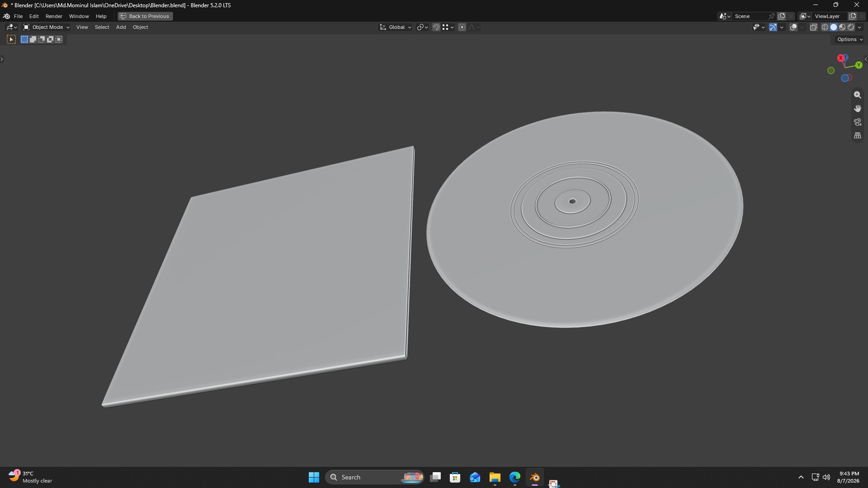
Task: Open the Object Mode dropdown
Action: click(x=46, y=28)
